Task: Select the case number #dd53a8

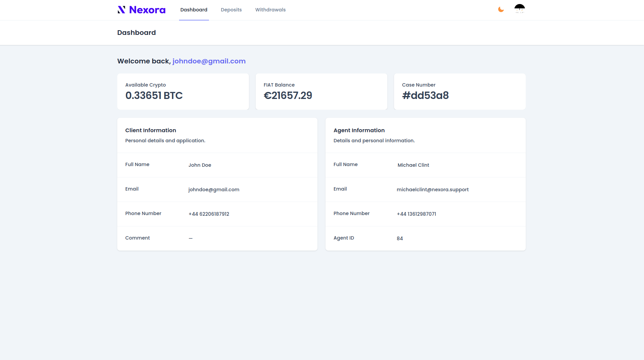Action: tap(425, 96)
